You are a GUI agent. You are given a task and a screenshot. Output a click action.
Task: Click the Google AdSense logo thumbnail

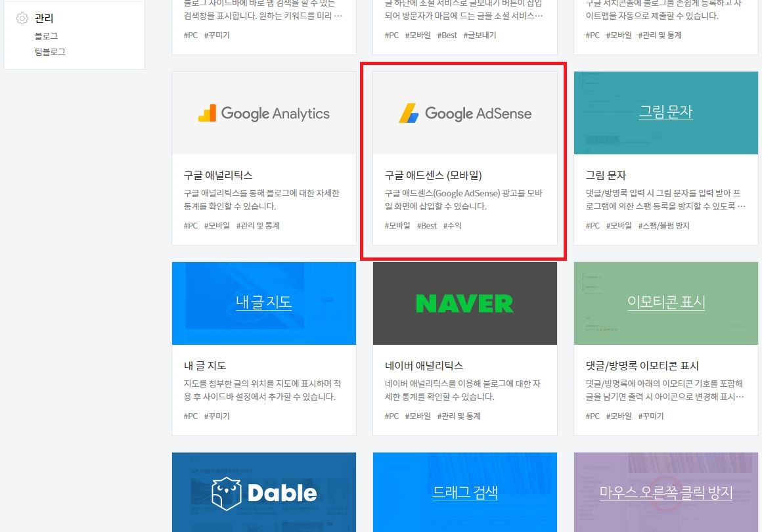(x=465, y=113)
